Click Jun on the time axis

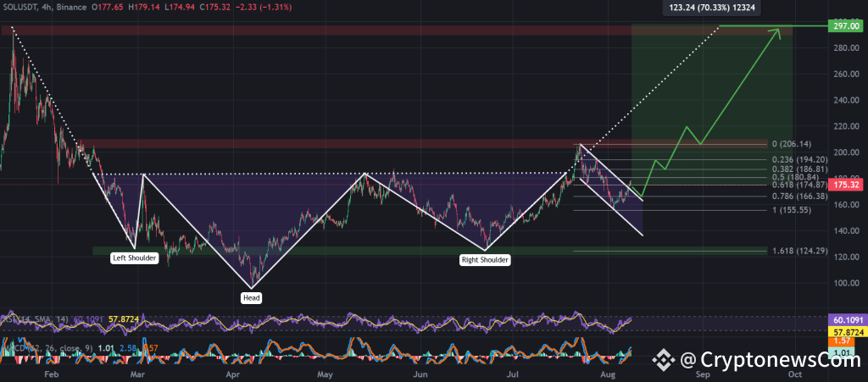point(420,374)
